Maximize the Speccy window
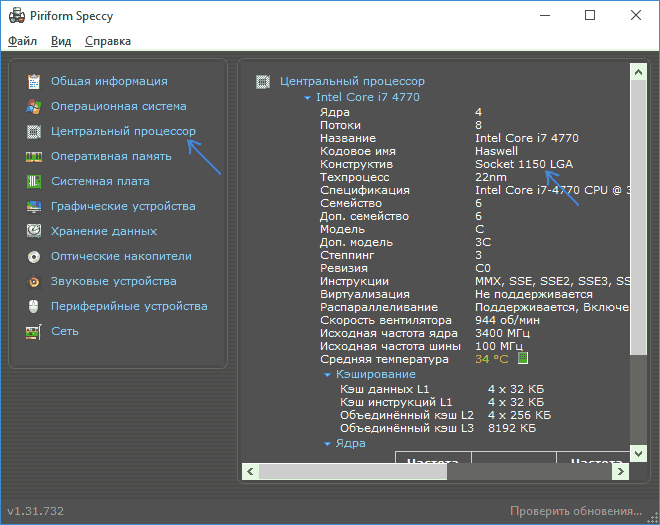This screenshot has height=525, width=660. click(x=590, y=15)
